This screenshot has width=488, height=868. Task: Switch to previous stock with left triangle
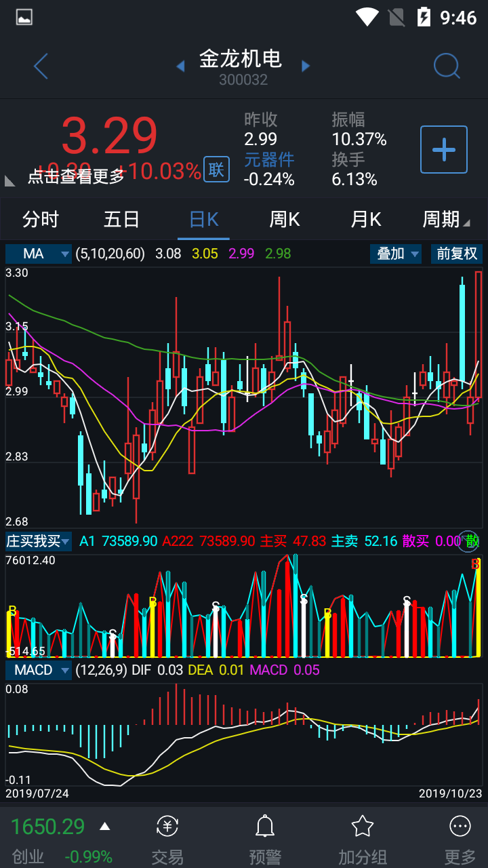coord(180,66)
